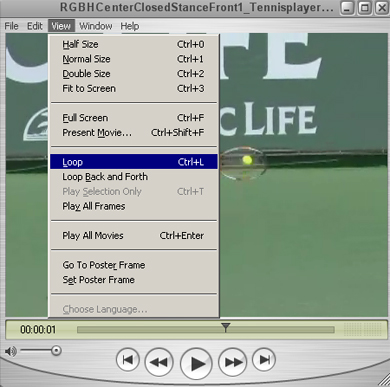Minimize the player window
390x387 pixels.
(x=347, y=8)
